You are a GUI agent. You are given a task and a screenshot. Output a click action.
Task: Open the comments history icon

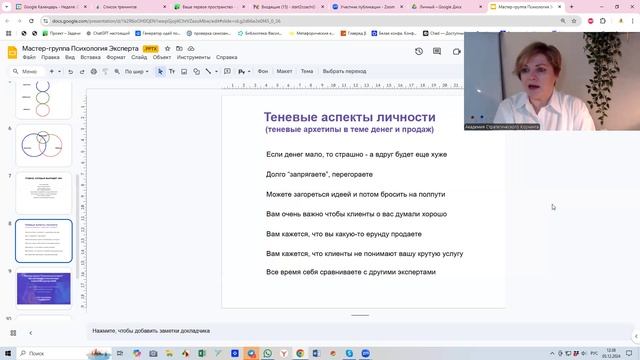[437, 51]
